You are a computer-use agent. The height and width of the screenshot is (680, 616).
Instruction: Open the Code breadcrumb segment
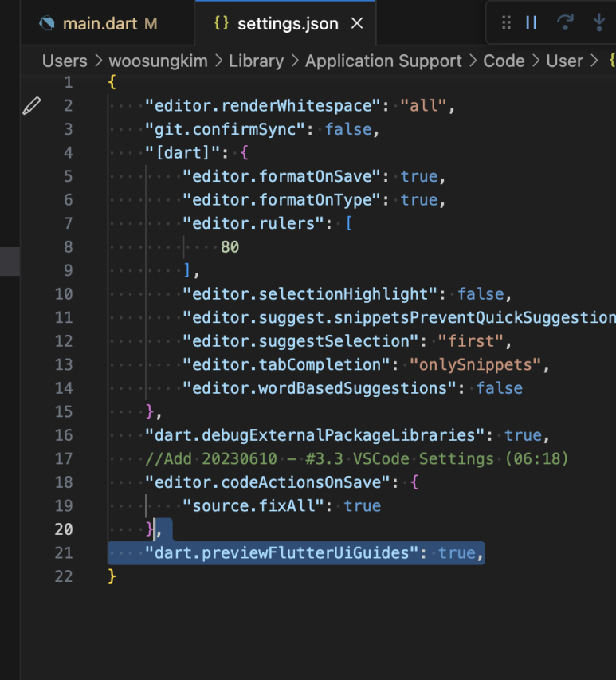click(504, 61)
